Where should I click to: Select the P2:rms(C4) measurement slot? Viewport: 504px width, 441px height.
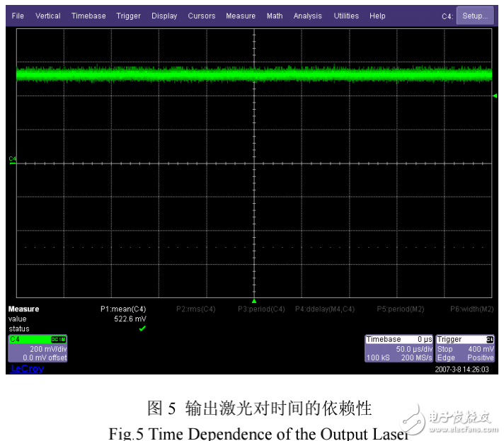(195, 309)
